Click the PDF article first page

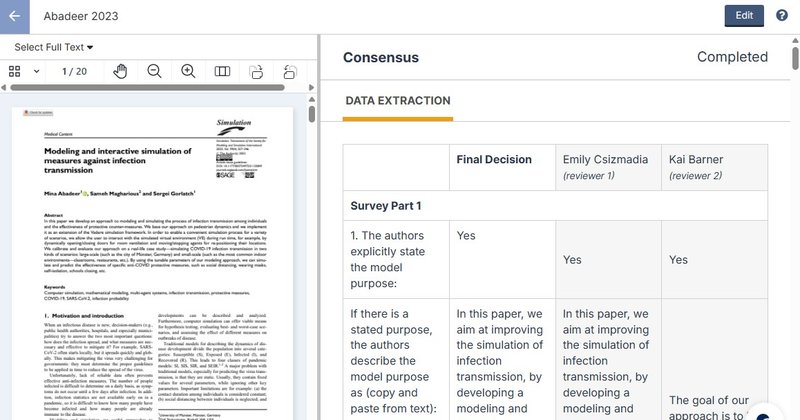(153, 263)
